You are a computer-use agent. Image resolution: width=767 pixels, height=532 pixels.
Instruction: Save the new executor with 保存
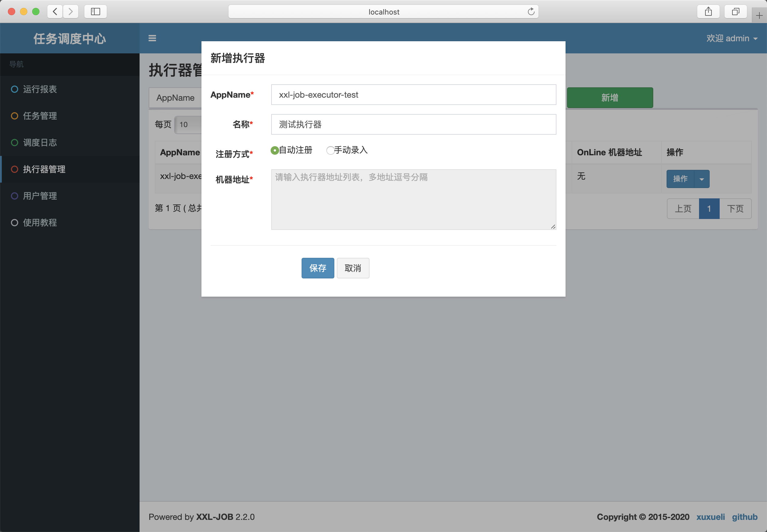[x=318, y=268]
